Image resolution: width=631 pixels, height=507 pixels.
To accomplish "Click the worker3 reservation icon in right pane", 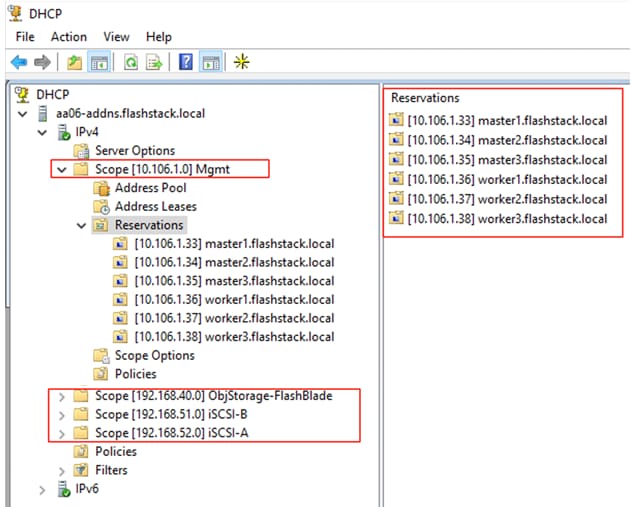I will coord(396,218).
